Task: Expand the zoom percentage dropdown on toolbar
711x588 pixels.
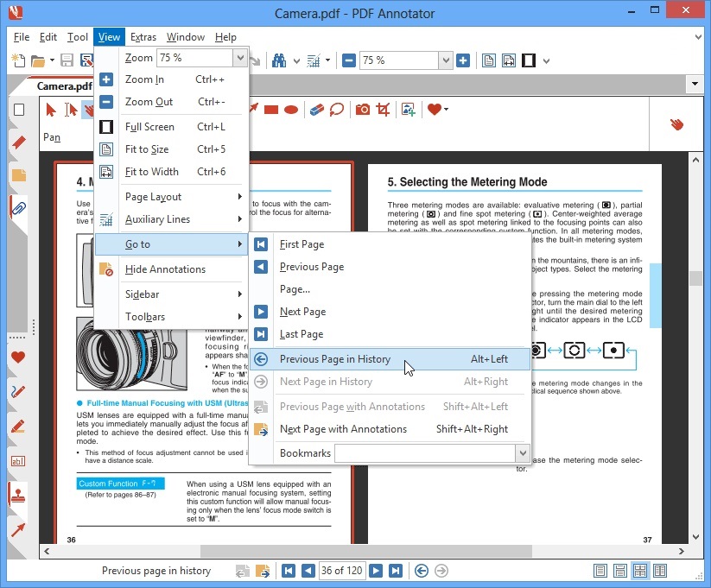Action: point(445,60)
